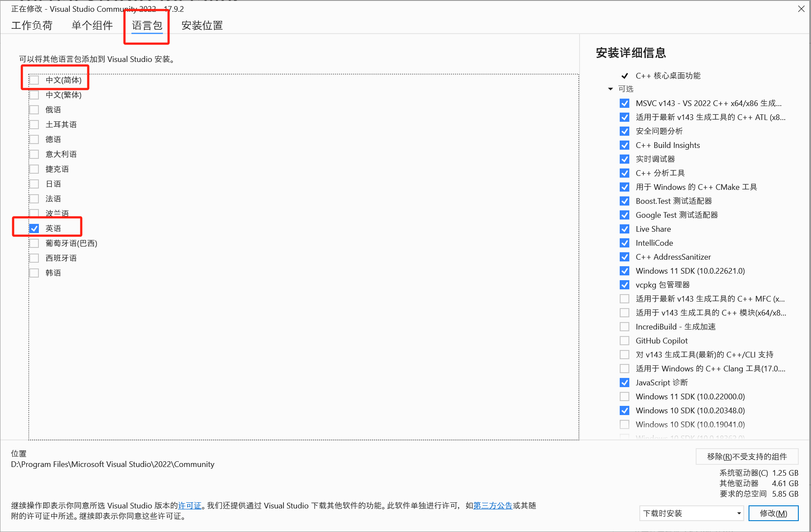
Task: Uncheck Windows 11 SDK (10.0.22621.0)
Action: tap(625, 271)
